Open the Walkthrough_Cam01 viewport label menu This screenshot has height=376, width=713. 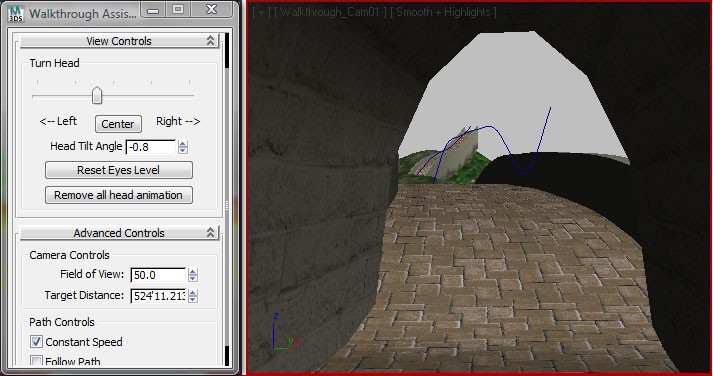coord(331,12)
